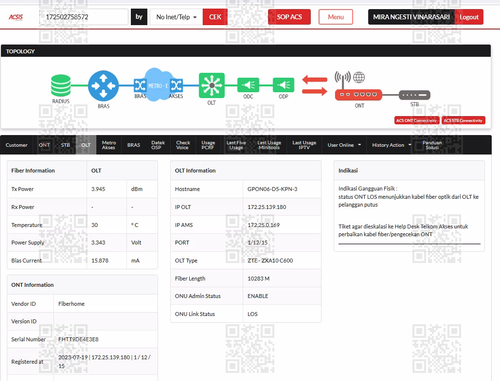Click the wireless antenna icon above ONT
Image resolution: width=500 pixels, height=381 pixels.
343,79
